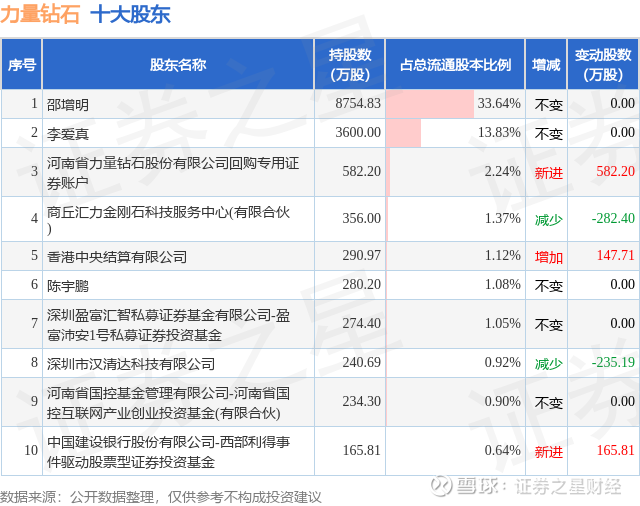Select shareholder 深圳市汉清达科技有限公司

coord(131,363)
